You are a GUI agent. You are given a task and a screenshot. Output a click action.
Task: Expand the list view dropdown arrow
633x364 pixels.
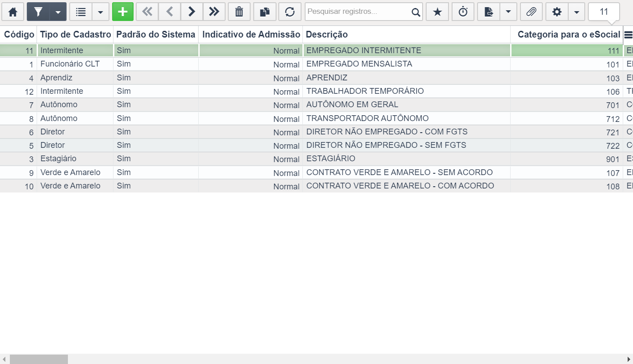coord(101,12)
